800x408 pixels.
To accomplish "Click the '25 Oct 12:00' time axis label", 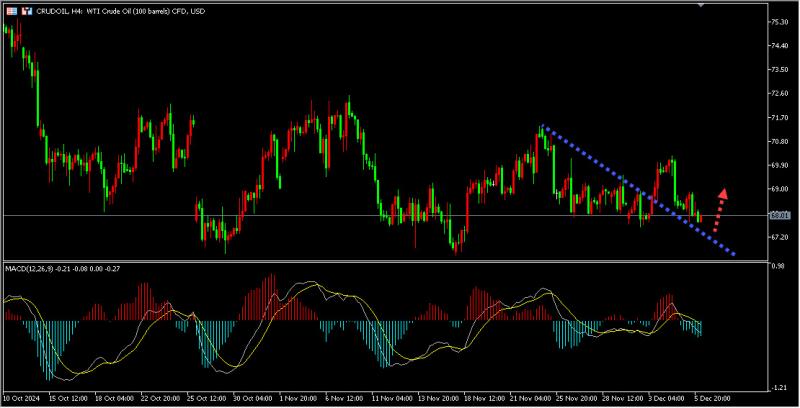I will pyautogui.click(x=206, y=398).
